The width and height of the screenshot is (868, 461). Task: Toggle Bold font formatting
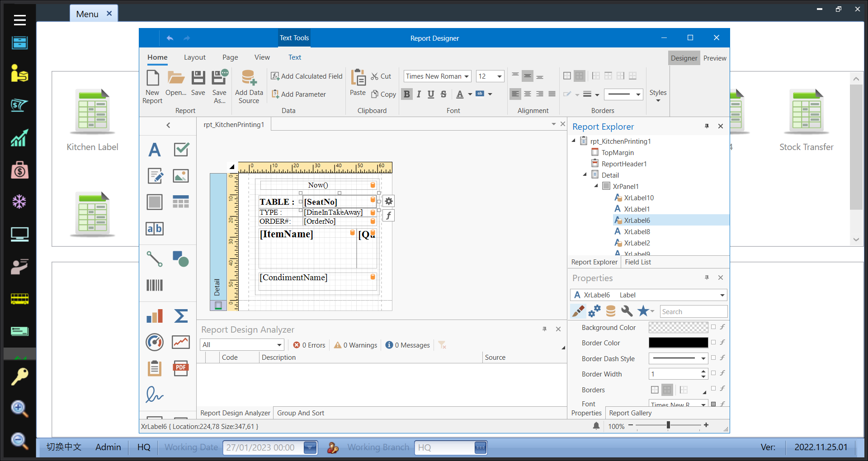coord(407,94)
